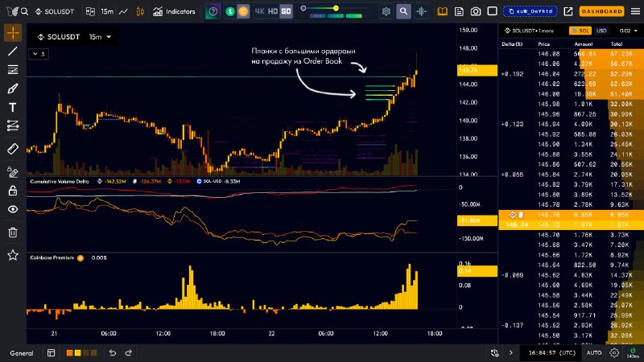
Task: Open the volume waveform icon
Action: click(x=421, y=11)
